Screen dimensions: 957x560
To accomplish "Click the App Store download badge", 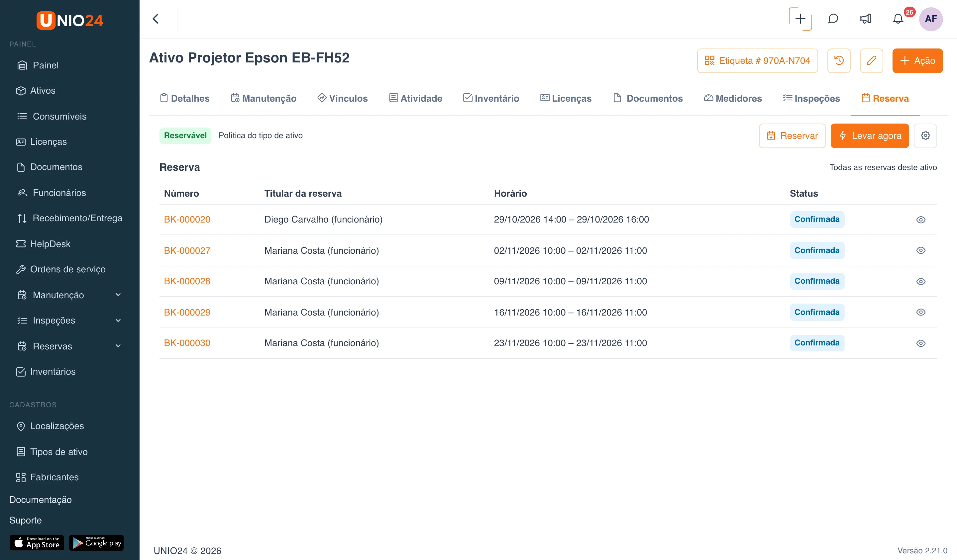I will point(37,542).
